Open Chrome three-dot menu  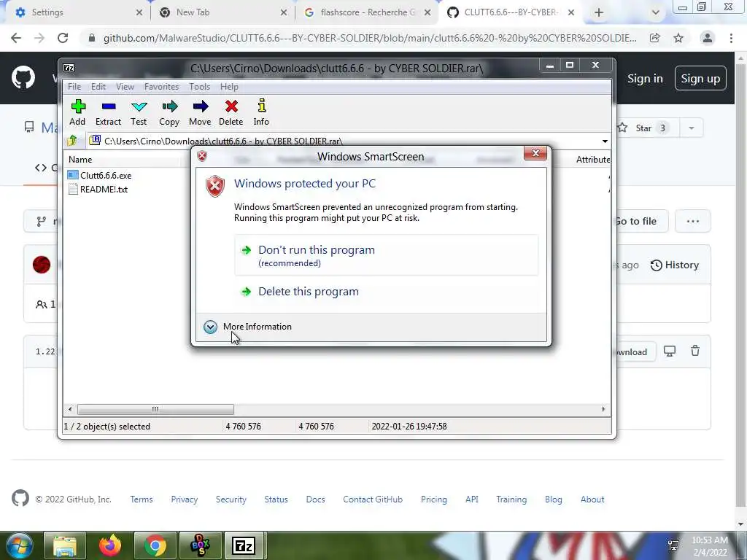tap(731, 38)
